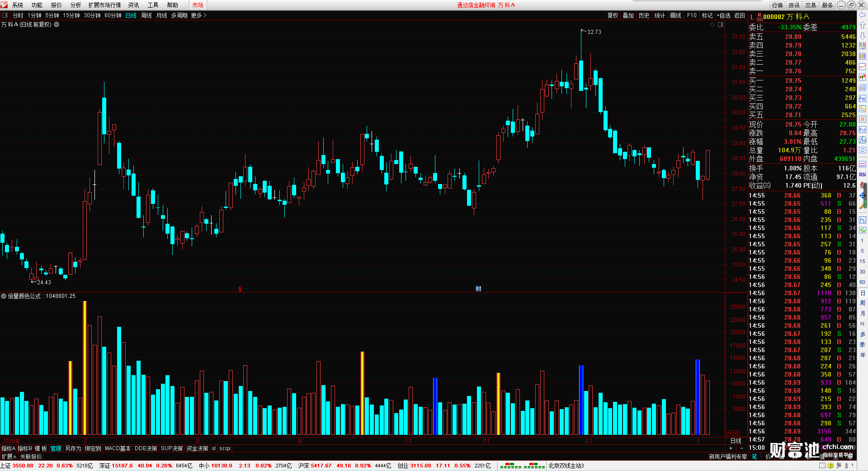868x471 pixels.
Task: Click the blue circle icon in sidebar
Action: click(863, 150)
